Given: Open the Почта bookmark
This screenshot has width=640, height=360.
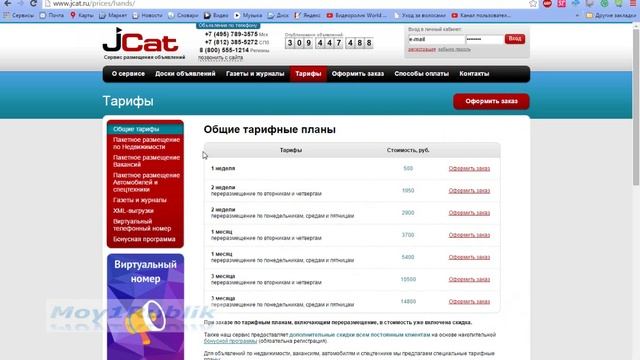Looking at the screenshot, I should [x=52, y=16].
